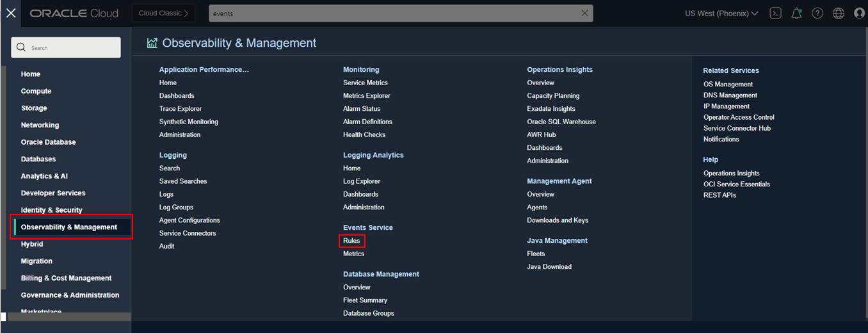The image size is (868, 333).
Task: Expand the US West (Phoenix) region dropdown
Action: click(721, 13)
